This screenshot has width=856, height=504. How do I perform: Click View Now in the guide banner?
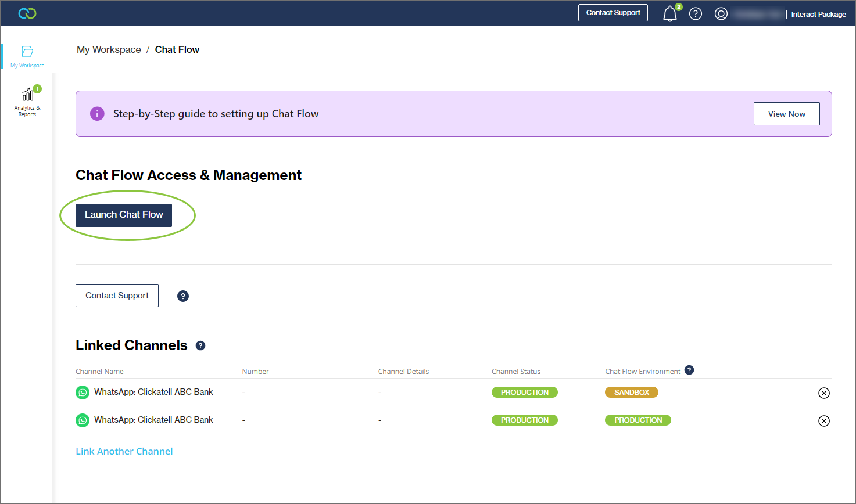pos(786,114)
